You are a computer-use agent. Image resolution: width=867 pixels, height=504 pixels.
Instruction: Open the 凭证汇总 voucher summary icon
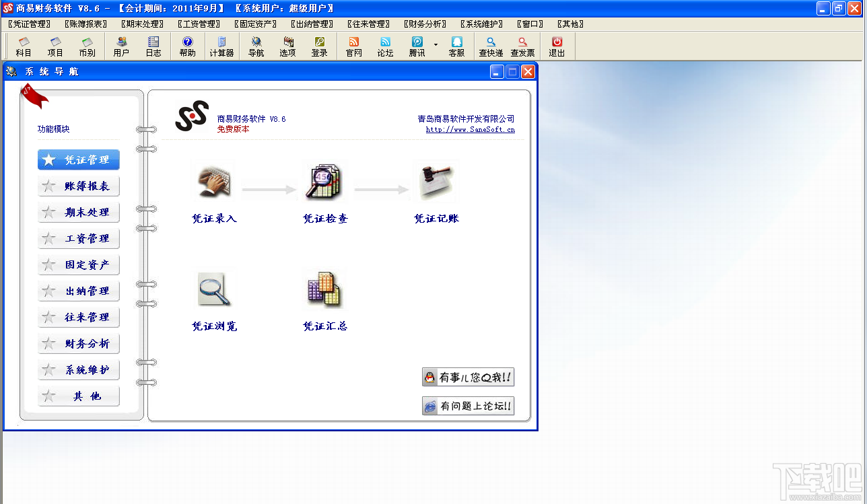[324, 289]
